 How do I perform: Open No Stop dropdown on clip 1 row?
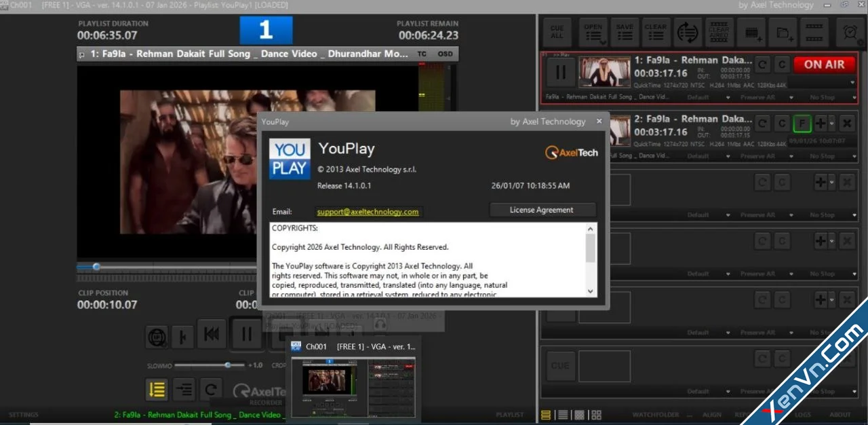click(x=831, y=97)
